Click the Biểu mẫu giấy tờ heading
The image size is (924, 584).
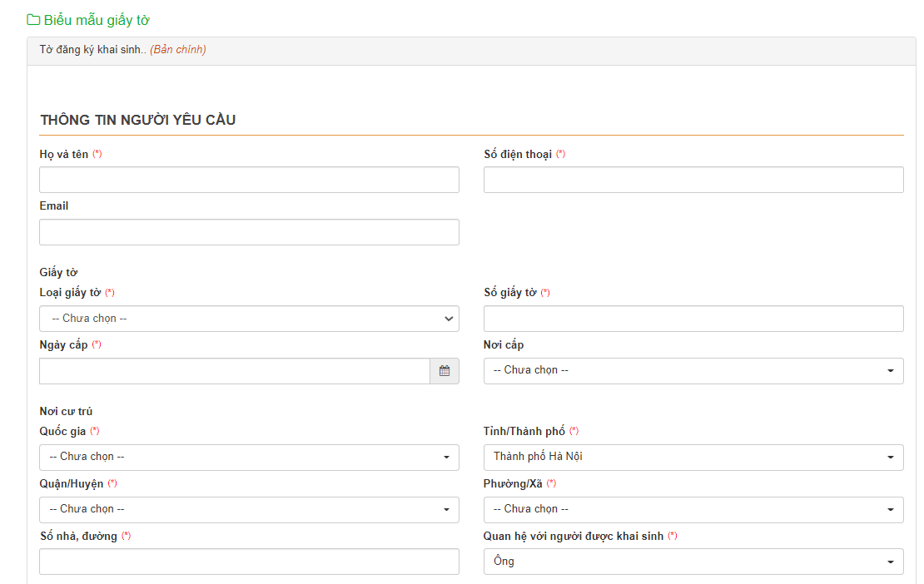[97, 20]
